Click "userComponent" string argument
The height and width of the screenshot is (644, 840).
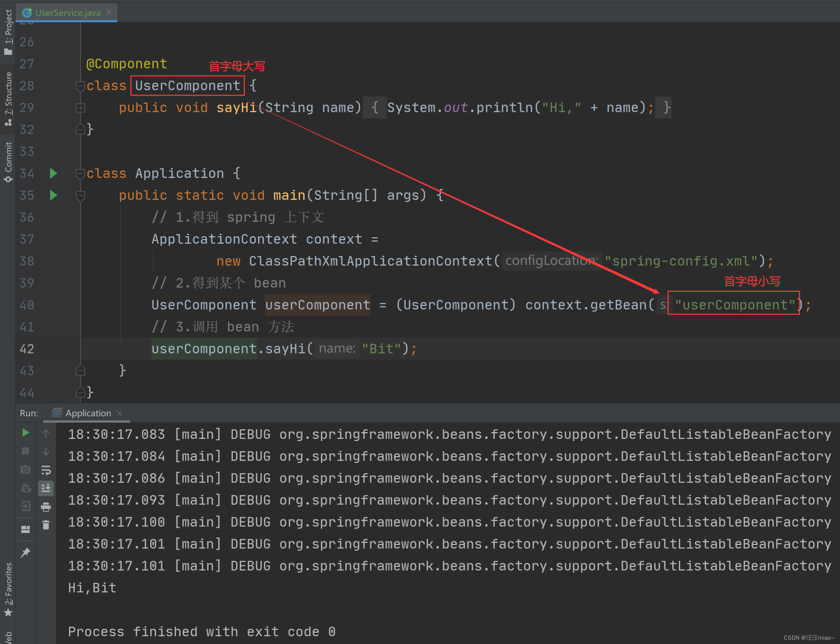735,305
